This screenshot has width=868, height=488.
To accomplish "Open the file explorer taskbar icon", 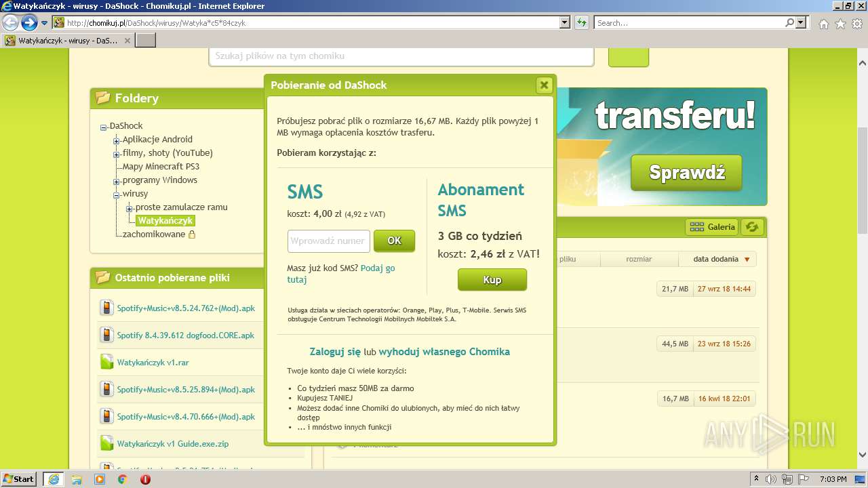I will [x=77, y=479].
